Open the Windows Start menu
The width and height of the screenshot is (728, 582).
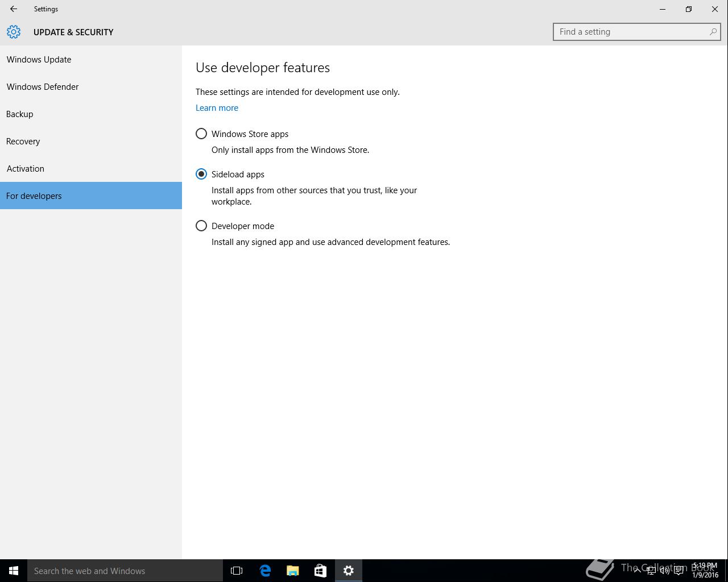pyautogui.click(x=14, y=571)
